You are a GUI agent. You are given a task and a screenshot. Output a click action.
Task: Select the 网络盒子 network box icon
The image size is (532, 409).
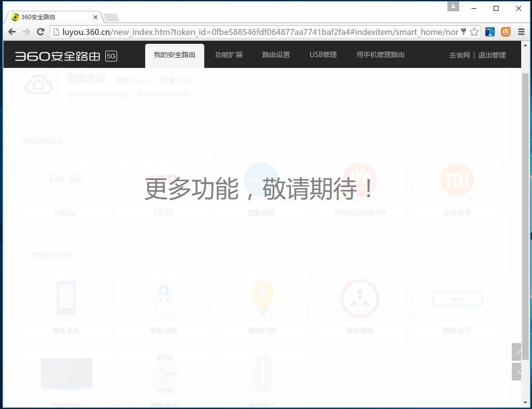457,298
